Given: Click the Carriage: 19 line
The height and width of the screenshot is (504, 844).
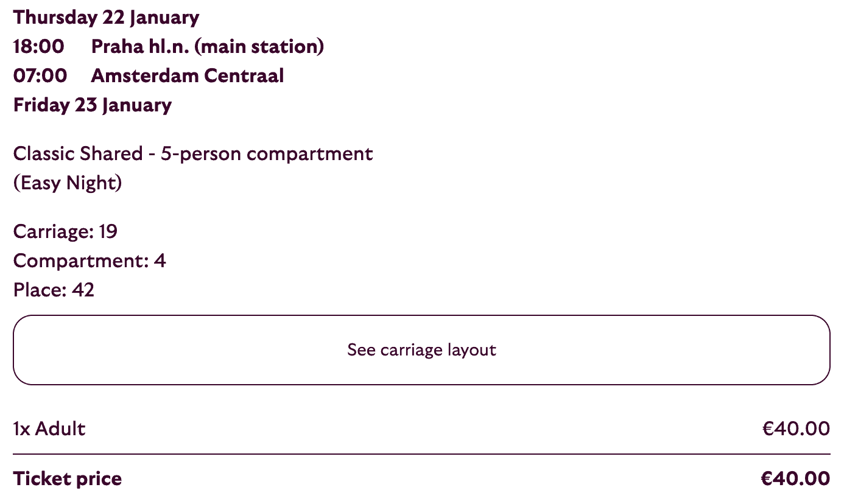Looking at the screenshot, I should coord(65,231).
